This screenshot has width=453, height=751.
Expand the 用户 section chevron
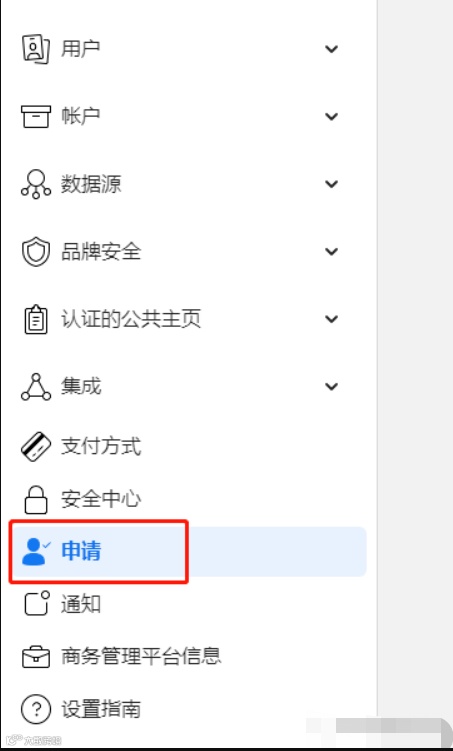click(331, 49)
